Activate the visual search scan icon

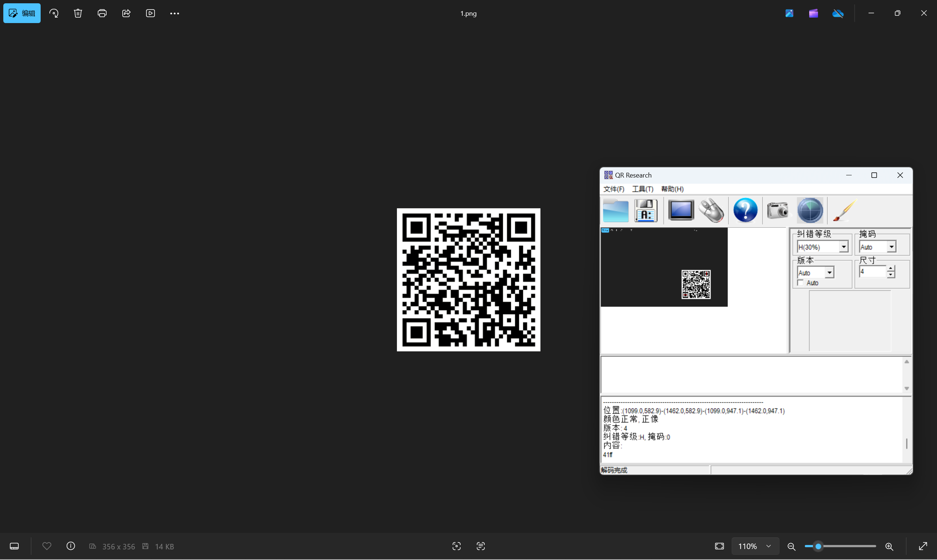[457, 546]
